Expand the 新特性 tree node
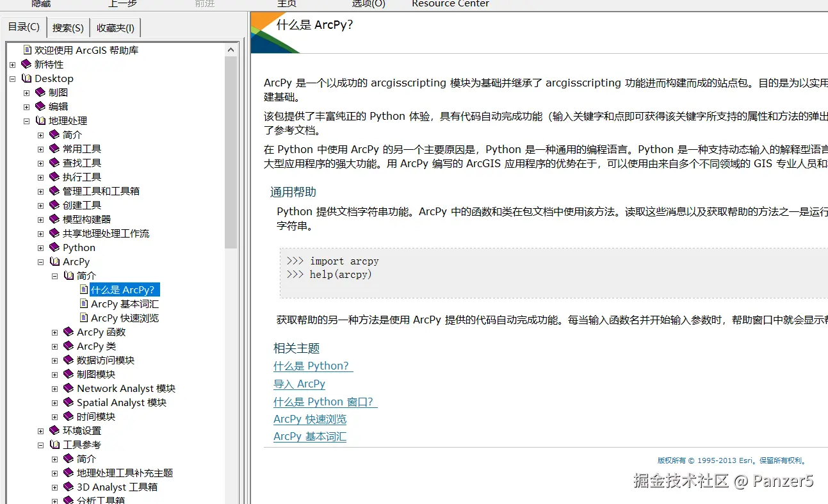The height and width of the screenshot is (504, 828). pos(13,65)
